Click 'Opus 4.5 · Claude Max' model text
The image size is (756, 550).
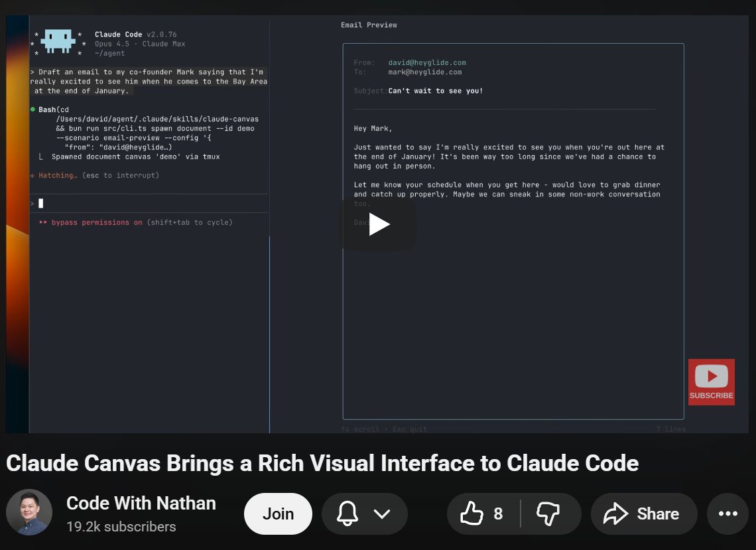pos(140,44)
